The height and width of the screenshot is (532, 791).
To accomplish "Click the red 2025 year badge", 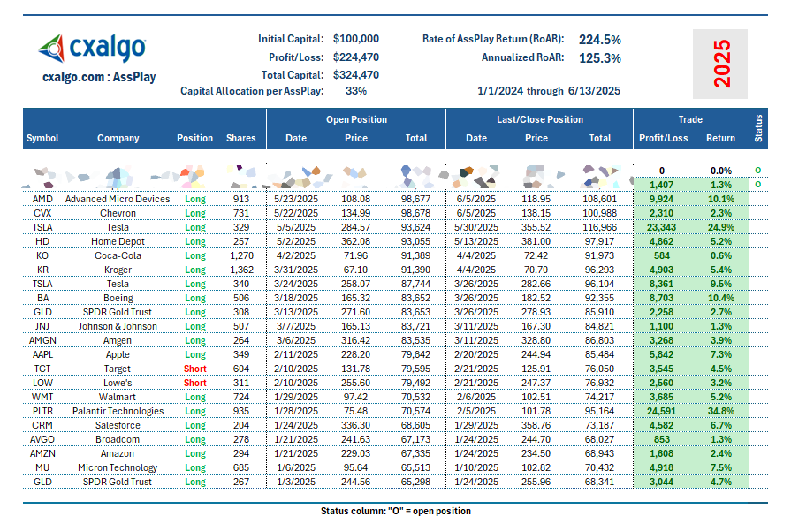I will click(x=721, y=64).
